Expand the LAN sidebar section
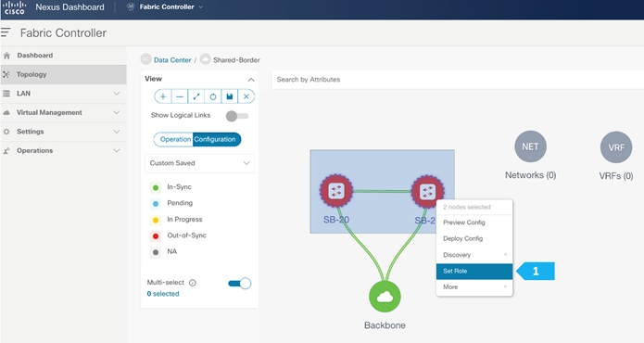This screenshot has height=343, width=644. (117, 94)
